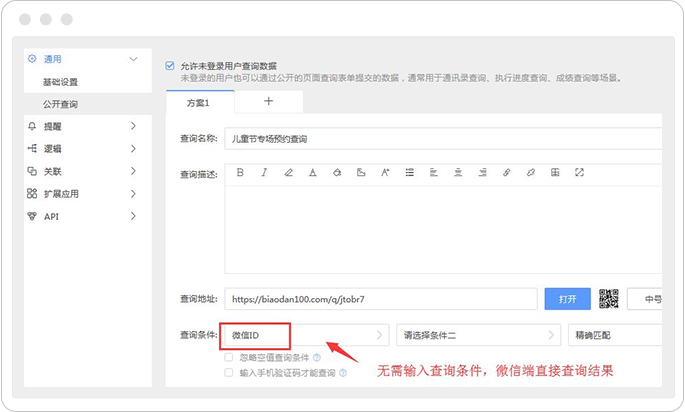Click the QR code icon
Screen dimensions: 685x412
609,298
